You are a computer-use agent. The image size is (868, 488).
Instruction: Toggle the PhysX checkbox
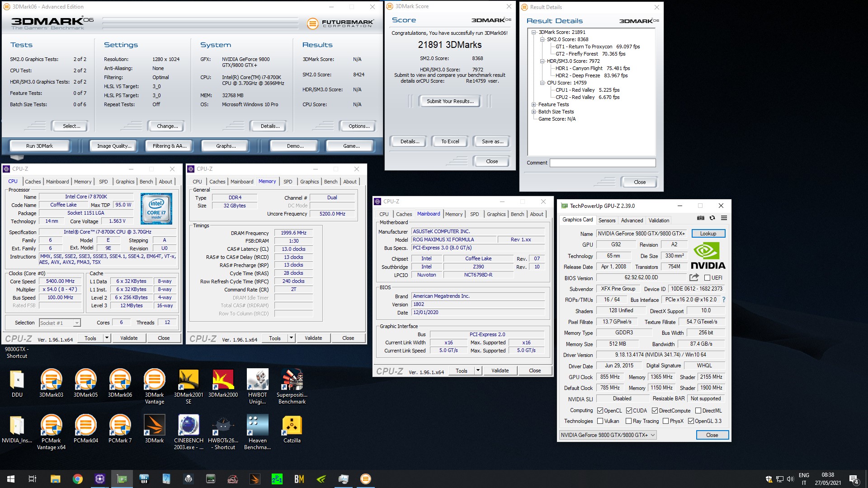[665, 421]
